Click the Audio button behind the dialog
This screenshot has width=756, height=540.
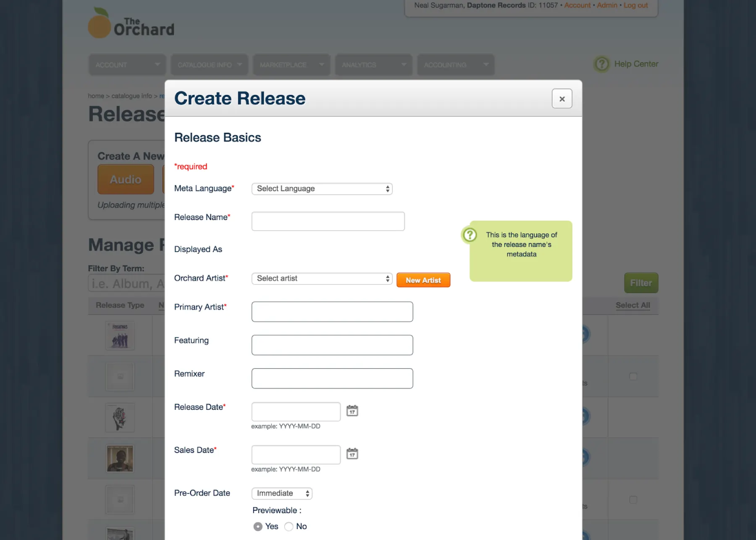point(126,179)
